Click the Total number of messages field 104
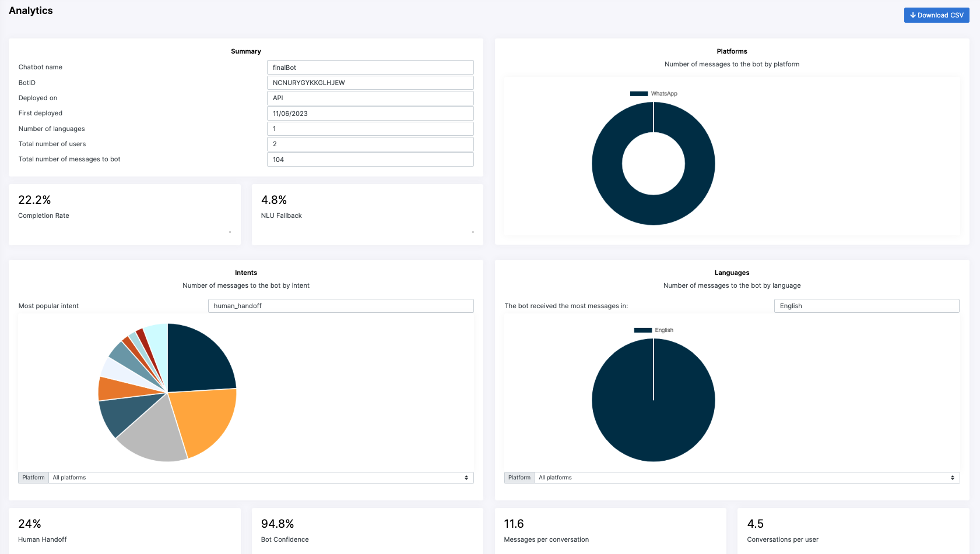The image size is (980, 554). click(x=370, y=160)
